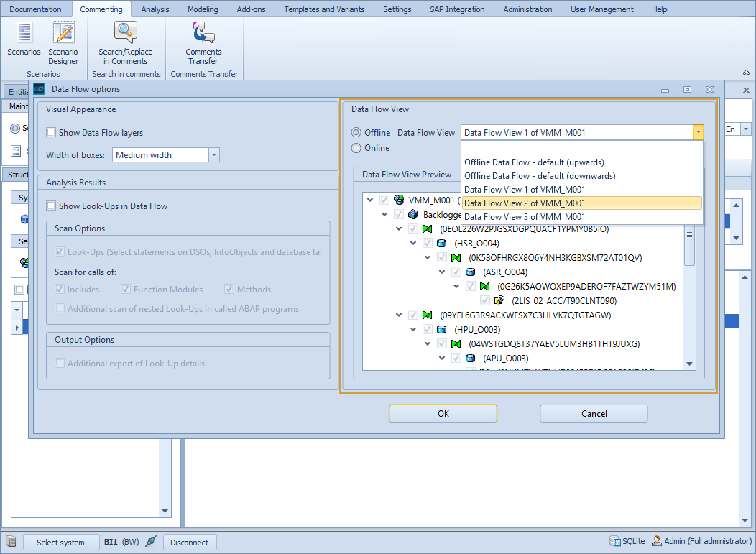Viewport: 756px width, 554px height.
Task: Enable the Show Data Flow layers checkbox
Action: (50, 132)
